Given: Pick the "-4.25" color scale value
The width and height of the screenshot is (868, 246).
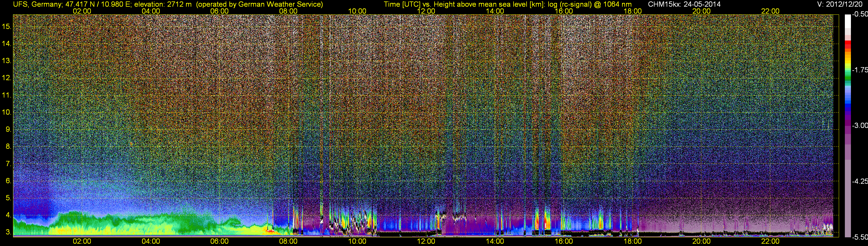Looking at the screenshot, I should click(x=860, y=181).
